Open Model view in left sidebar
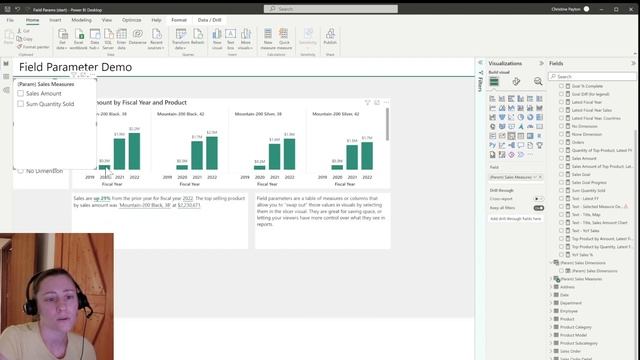 point(6,90)
